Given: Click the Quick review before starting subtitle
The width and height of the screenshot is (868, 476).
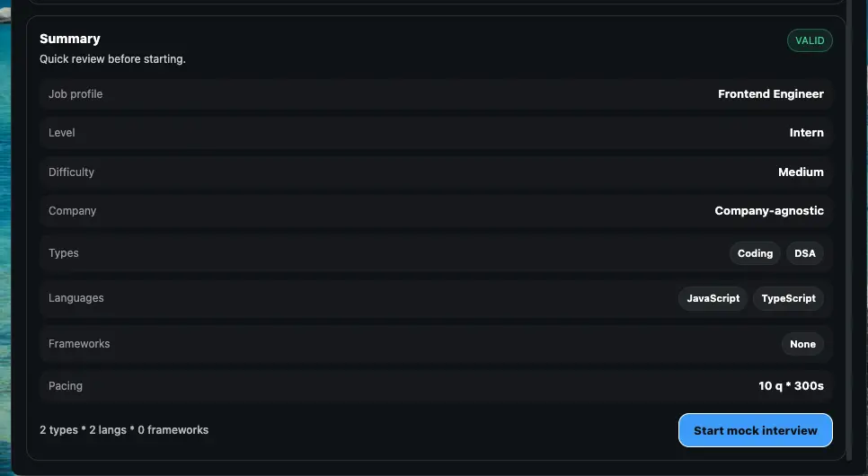Looking at the screenshot, I should tap(112, 59).
